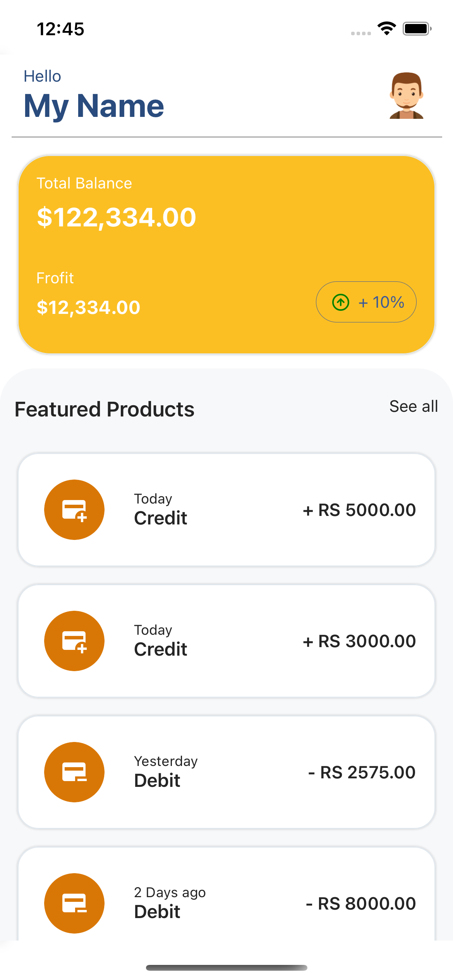Tap the $12,334.00 profit amount
The image size is (453, 980).
(x=88, y=308)
